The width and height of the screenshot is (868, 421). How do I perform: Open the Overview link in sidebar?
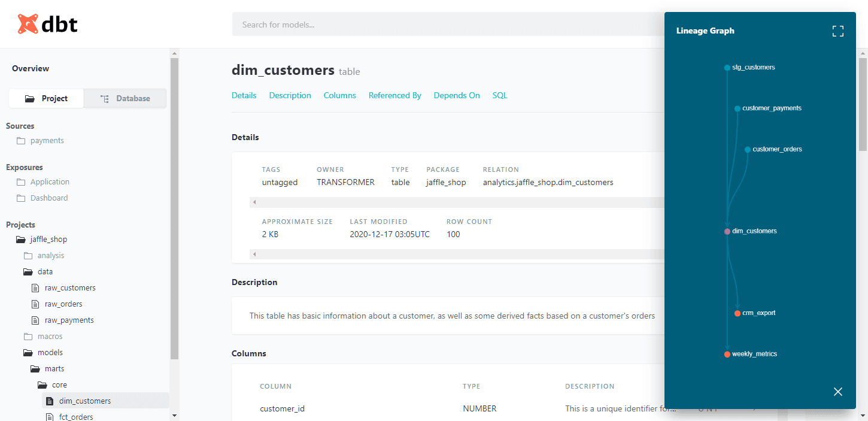click(31, 69)
